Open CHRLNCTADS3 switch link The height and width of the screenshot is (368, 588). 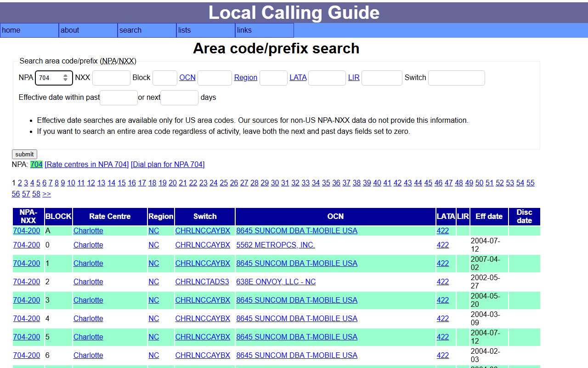point(202,282)
